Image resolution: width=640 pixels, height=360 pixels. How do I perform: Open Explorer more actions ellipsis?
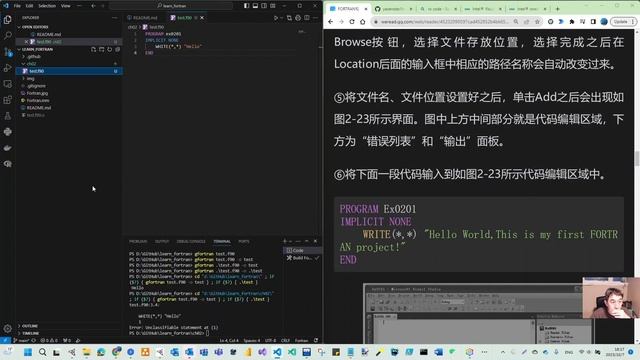pos(115,18)
